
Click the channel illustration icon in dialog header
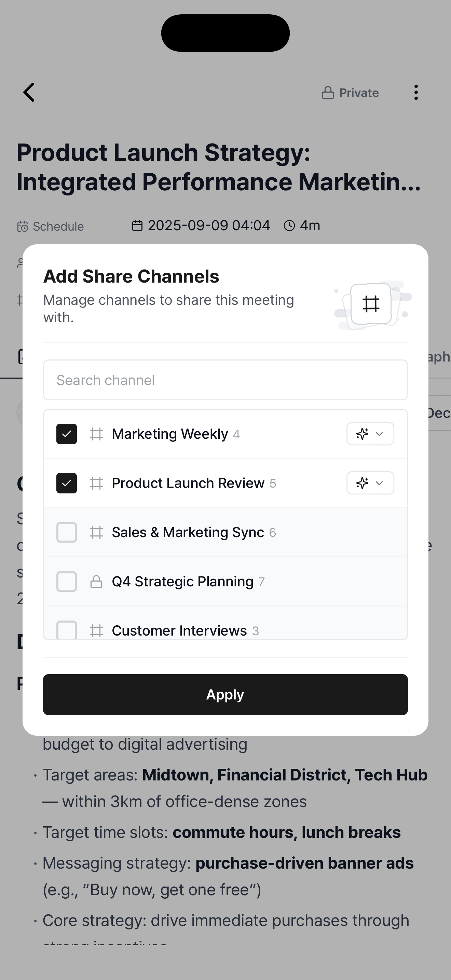pos(371,304)
